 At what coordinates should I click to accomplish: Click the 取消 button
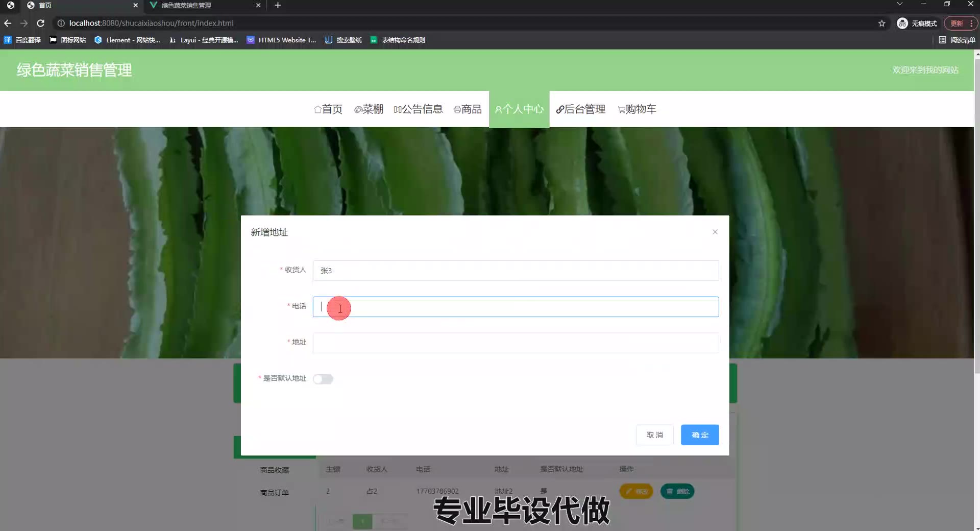tap(655, 435)
